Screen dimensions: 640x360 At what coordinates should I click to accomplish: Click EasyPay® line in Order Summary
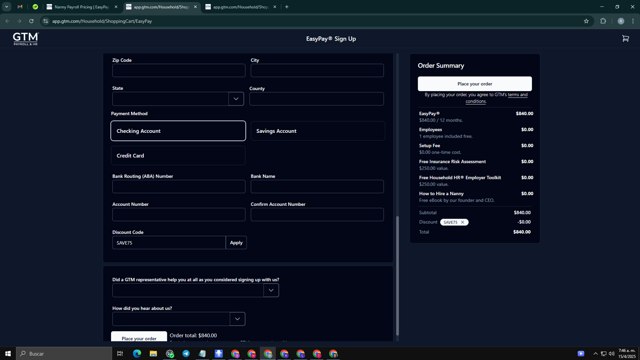(476, 117)
